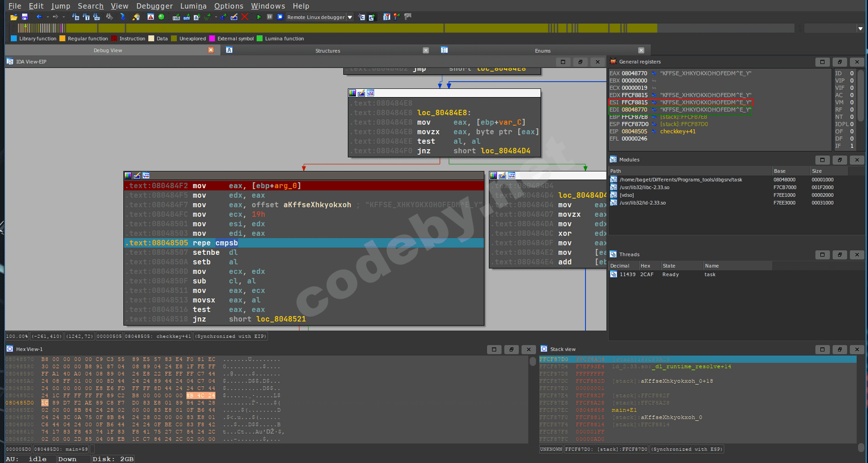The height and width of the screenshot is (463, 868).
Task: Open the File menu
Action: pos(15,6)
